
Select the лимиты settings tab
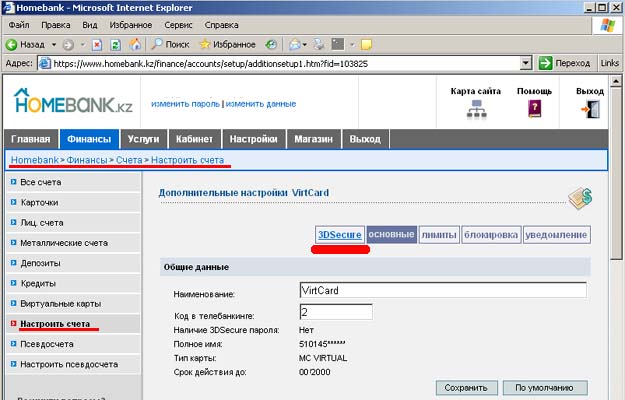439,235
